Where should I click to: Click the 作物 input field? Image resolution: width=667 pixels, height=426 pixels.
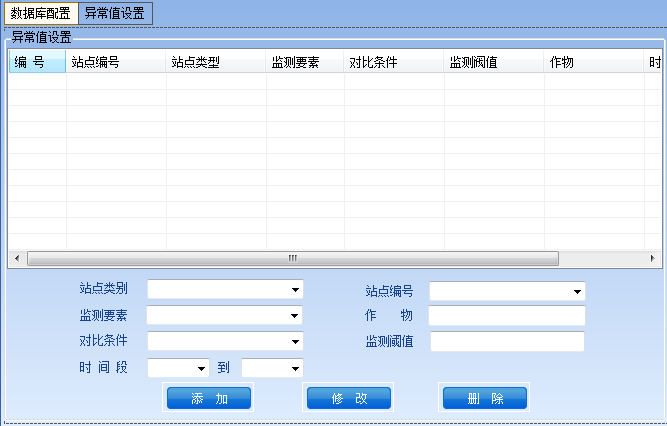click(x=506, y=316)
